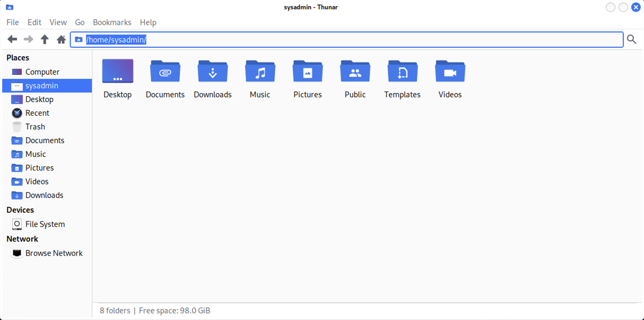This screenshot has height=320, width=644.
Task: Open the Bookmarks menu
Action: pos(112,22)
